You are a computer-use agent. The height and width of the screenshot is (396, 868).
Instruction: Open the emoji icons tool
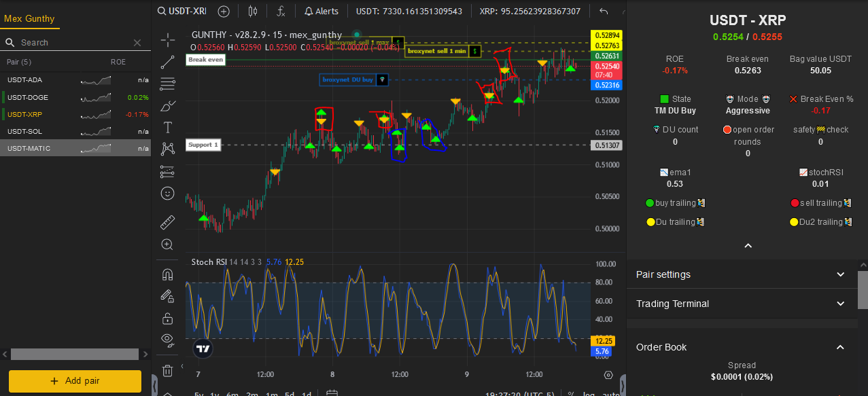[x=167, y=194]
